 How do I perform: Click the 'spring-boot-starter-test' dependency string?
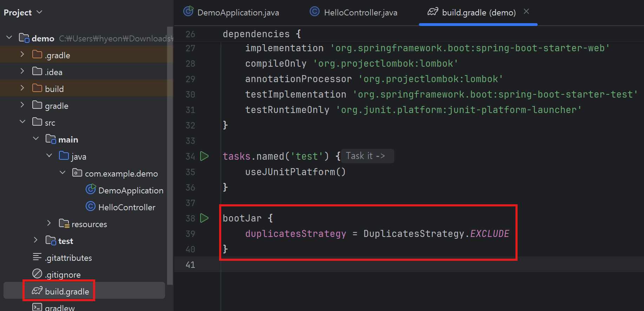coord(495,94)
